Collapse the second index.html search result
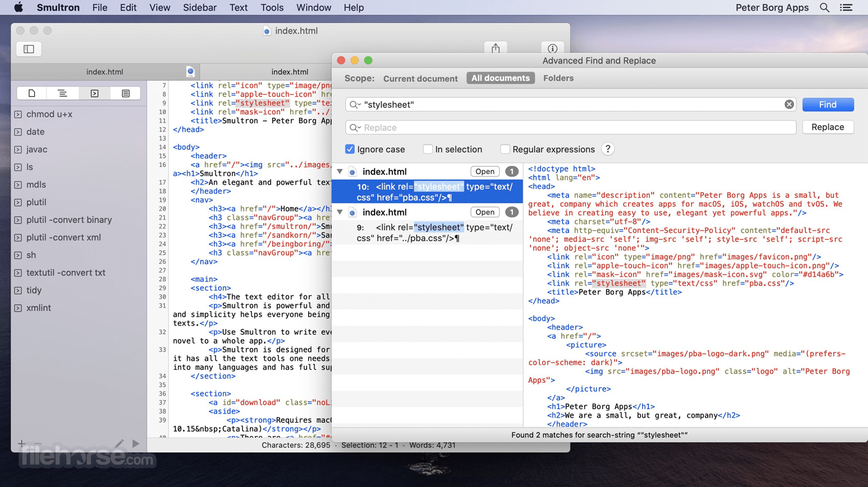The image size is (868, 487). tap(340, 213)
